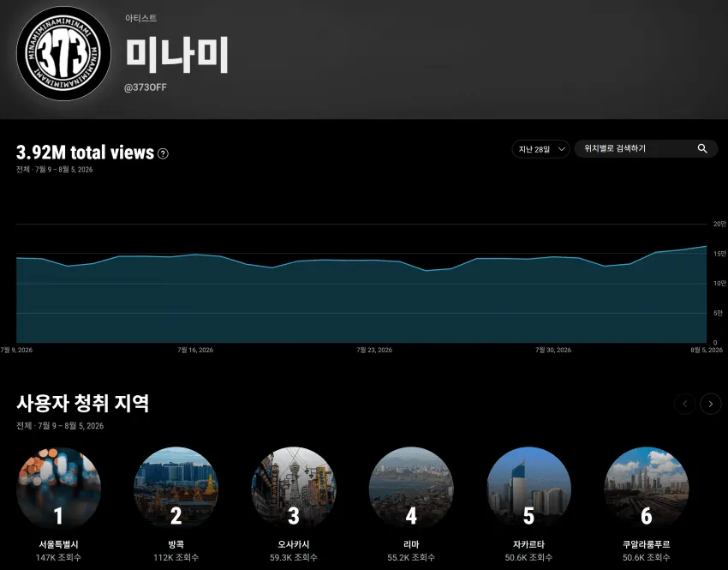Select the 쿠알라룸푸르 city thumbnail
This screenshot has height=570, width=728.
coord(647,489)
